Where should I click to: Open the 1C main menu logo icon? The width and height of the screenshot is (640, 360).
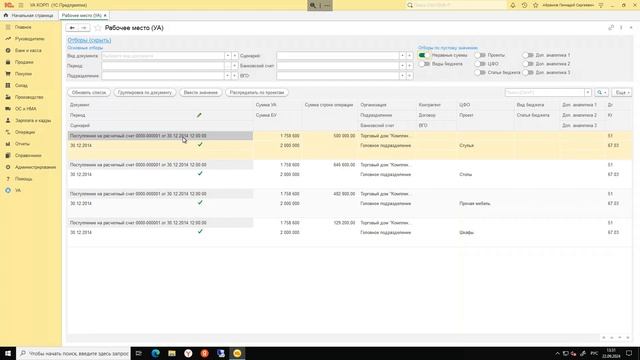[x=9, y=5]
